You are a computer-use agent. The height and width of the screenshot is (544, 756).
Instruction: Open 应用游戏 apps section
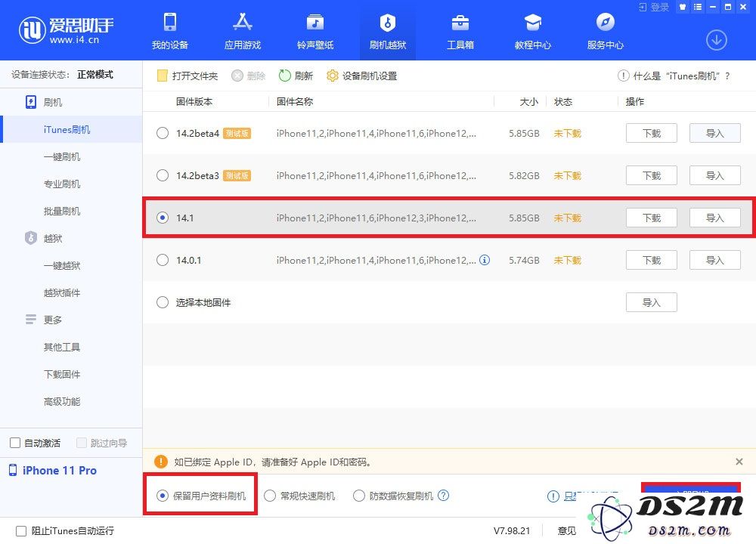pos(243,32)
